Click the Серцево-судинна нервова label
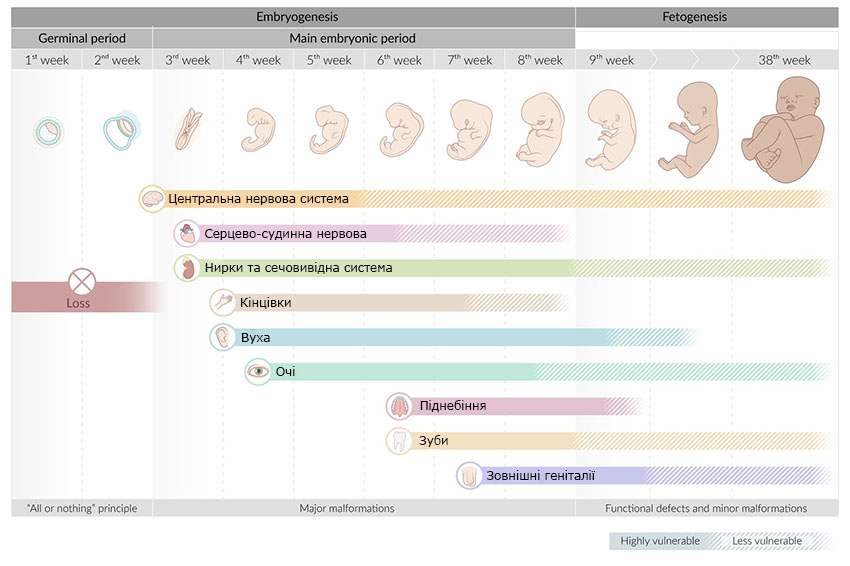 [x=285, y=234]
